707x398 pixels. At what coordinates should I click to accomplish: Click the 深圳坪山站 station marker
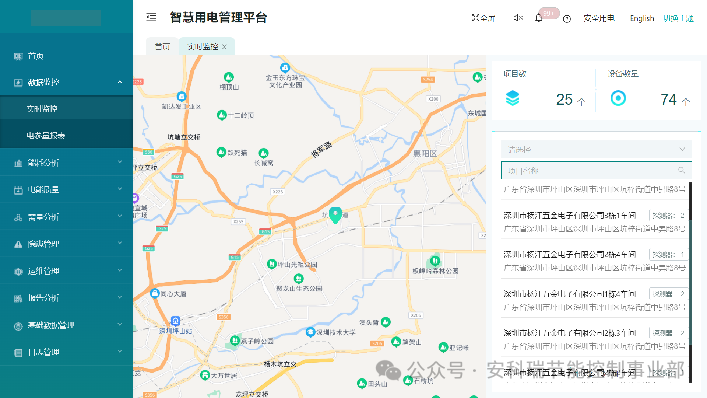pos(175,321)
